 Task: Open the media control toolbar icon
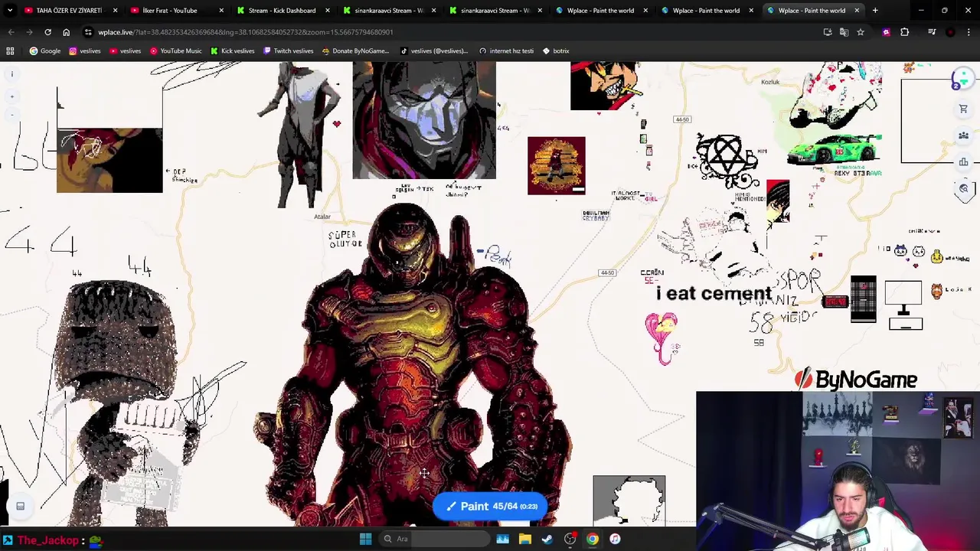coord(932,32)
